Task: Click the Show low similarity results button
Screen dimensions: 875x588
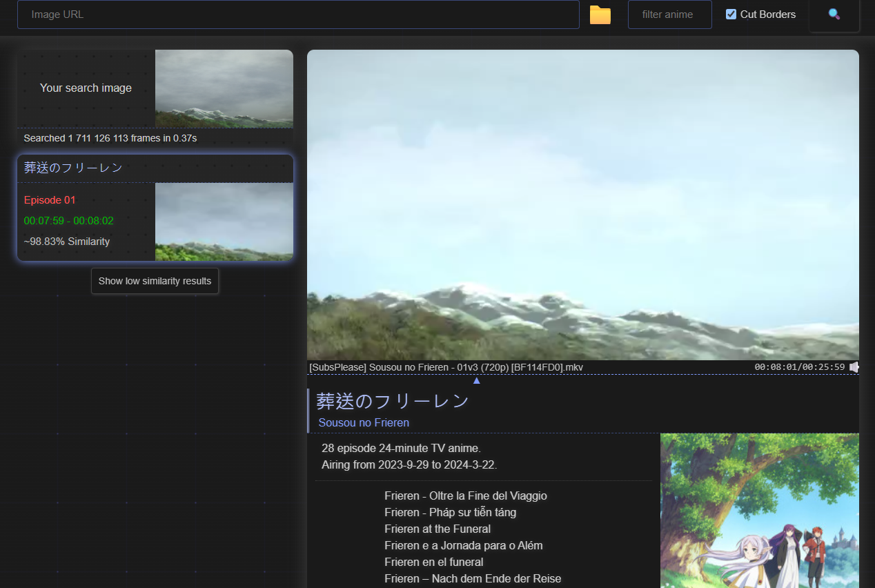Action: pyautogui.click(x=155, y=281)
